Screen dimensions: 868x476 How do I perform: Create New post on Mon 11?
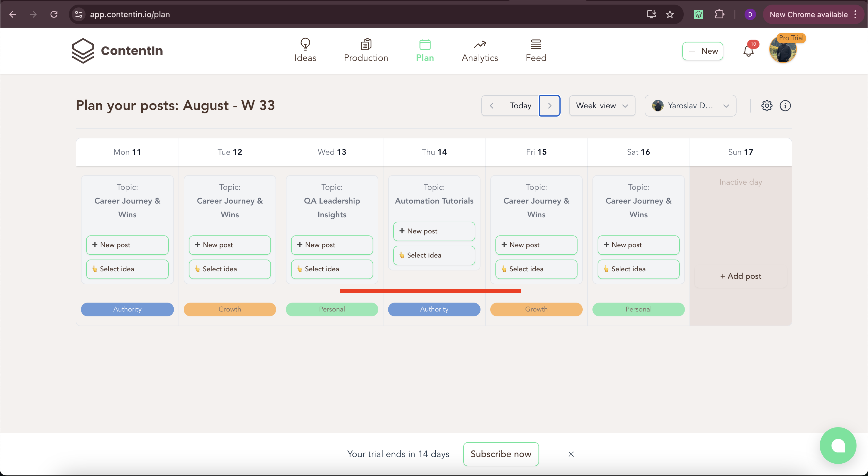pyautogui.click(x=127, y=245)
